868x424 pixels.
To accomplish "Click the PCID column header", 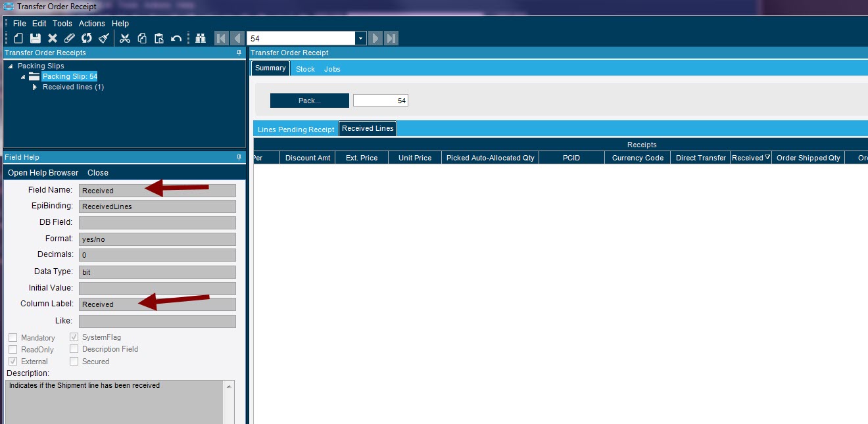I will coord(571,158).
